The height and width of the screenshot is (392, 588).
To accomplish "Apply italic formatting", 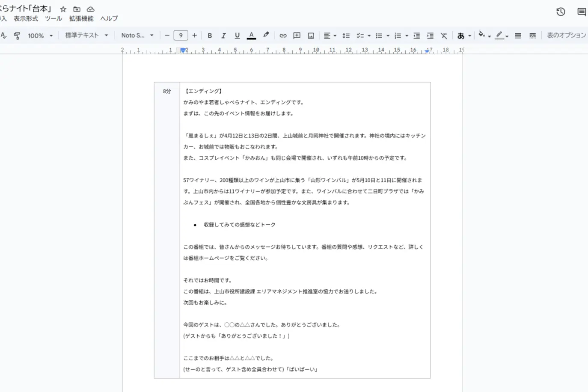I will (x=223, y=35).
